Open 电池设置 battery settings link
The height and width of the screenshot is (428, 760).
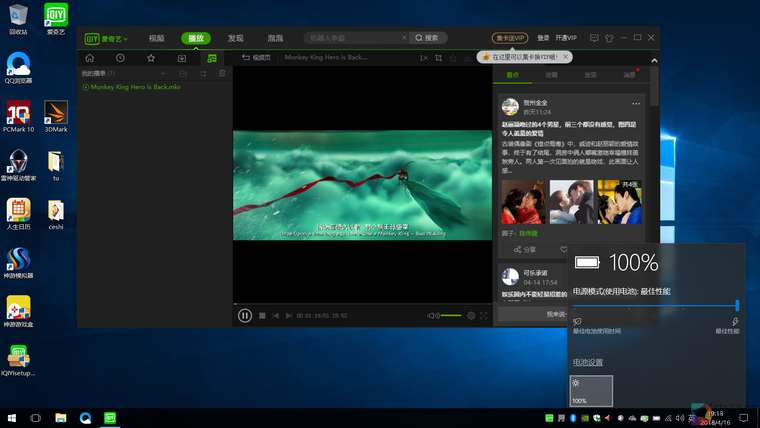(x=588, y=362)
